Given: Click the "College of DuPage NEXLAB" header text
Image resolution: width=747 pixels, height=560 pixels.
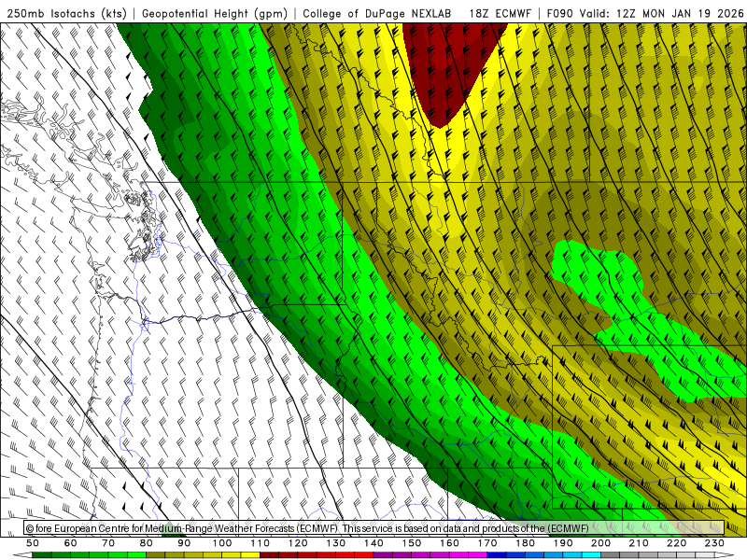Looking at the screenshot, I should tap(377, 14).
